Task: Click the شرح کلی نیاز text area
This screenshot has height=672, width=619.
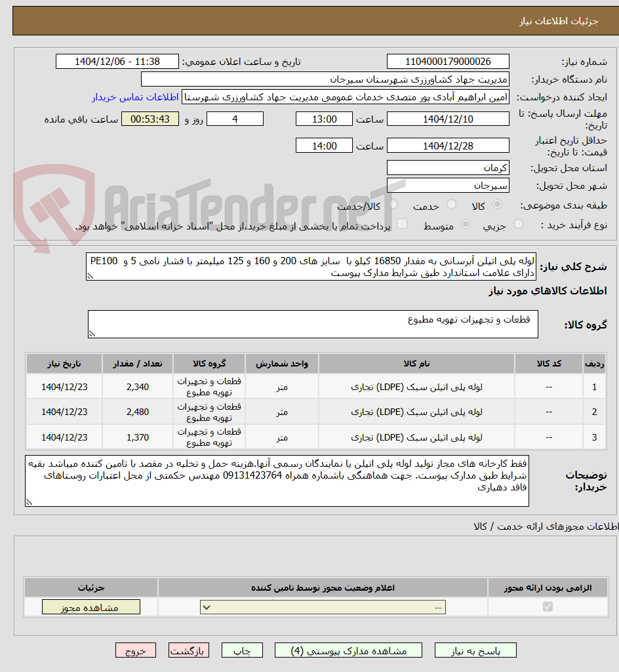Action: [311, 267]
